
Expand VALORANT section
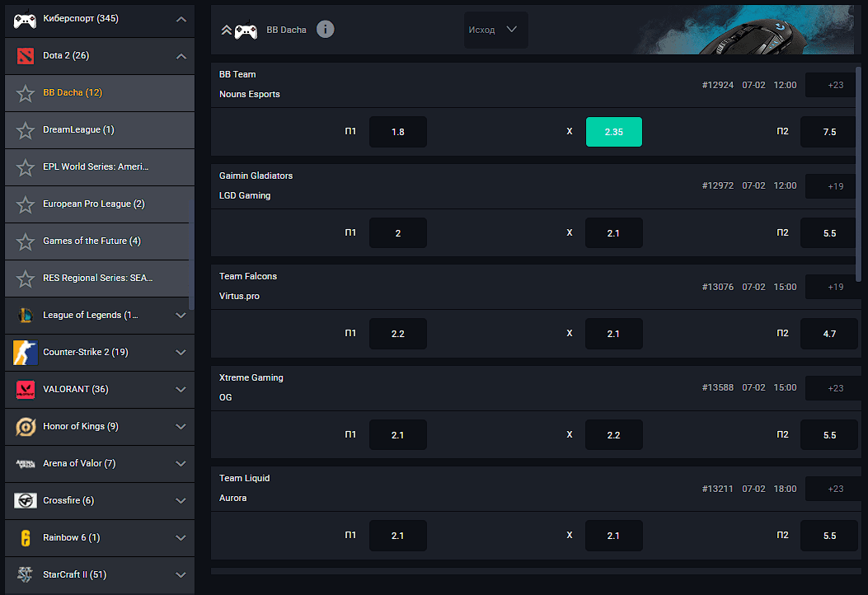pyautogui.click(x=181, y=390)
